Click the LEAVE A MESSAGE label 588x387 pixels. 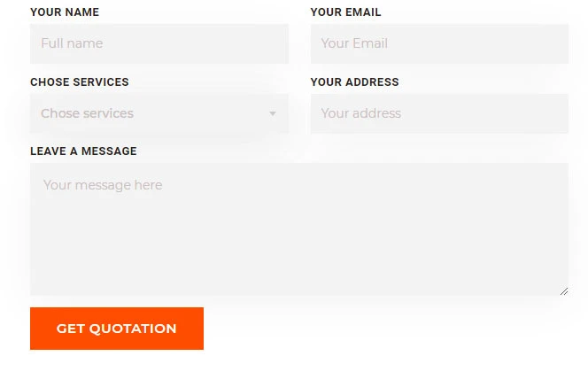pos(83,151)
